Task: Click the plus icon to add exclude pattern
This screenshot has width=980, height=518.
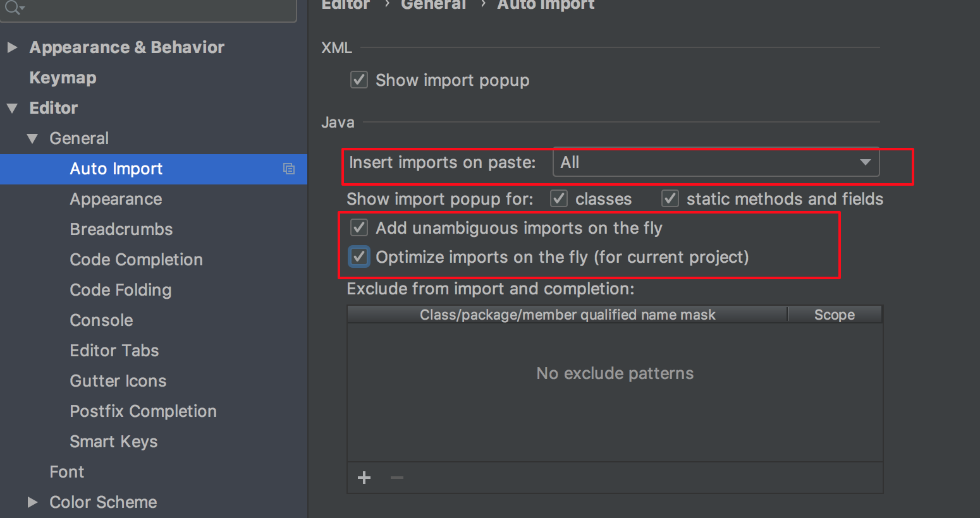Action: click(x=364, y=478)
